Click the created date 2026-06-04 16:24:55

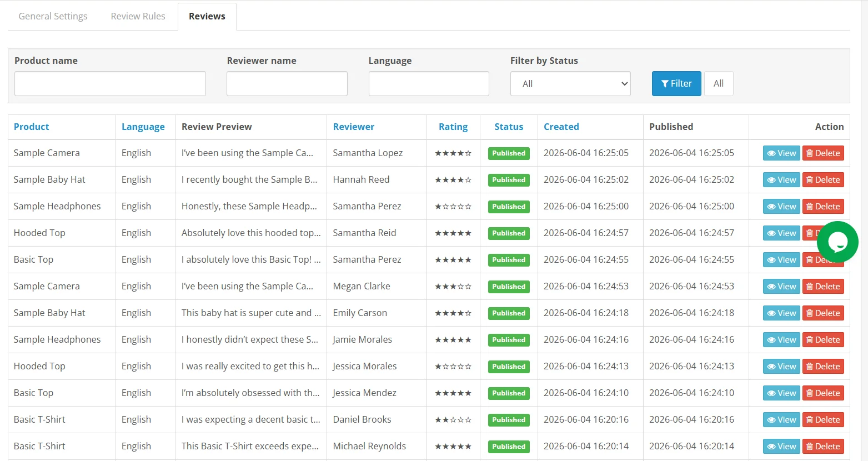coord(586,259)
